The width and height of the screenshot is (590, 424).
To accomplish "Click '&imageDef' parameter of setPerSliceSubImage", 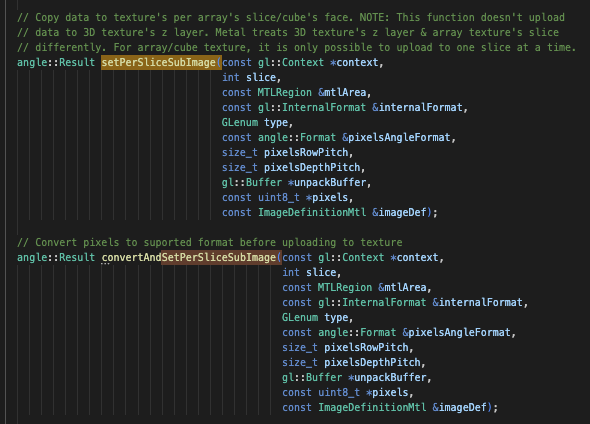I will (399, 213).
